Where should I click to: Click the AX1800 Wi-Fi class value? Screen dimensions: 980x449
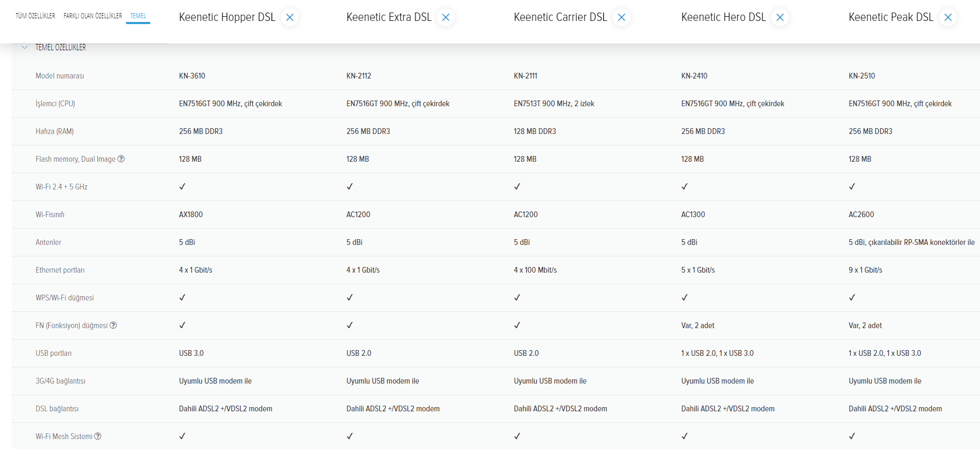click(x=191, y=215)
